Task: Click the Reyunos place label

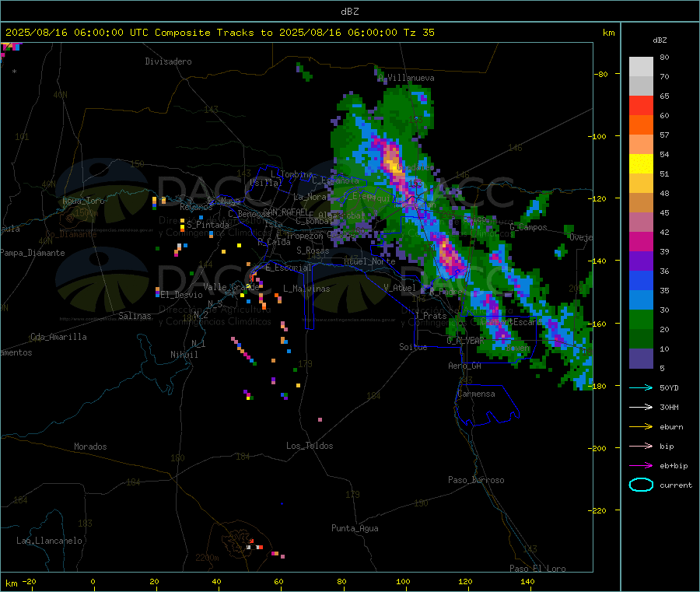Action: coord(197,207)
